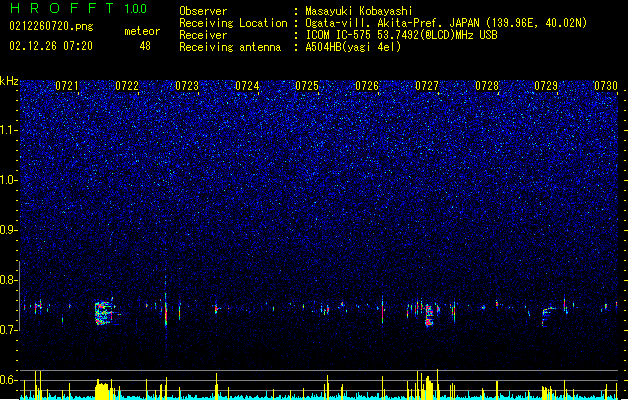
Task: Click receiver text ICOM IC-575 53.7492 MHz USB
Action: pyautogui.click(x=401, y=35)
